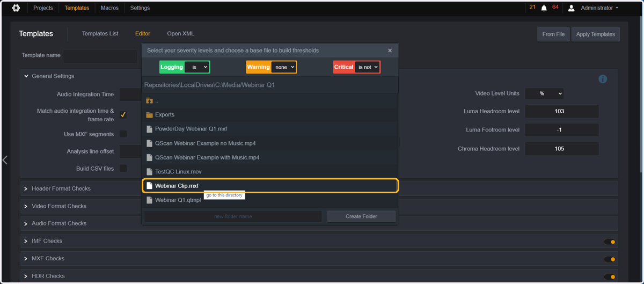Expand the MXF Checks section
Image resolution: width=644 pixels, height=284 pixels.
coord(26,259)
